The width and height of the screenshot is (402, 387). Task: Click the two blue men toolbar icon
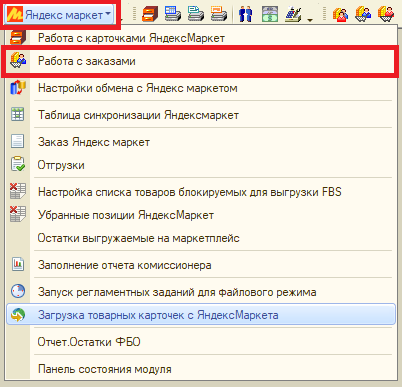pos(246,14)
